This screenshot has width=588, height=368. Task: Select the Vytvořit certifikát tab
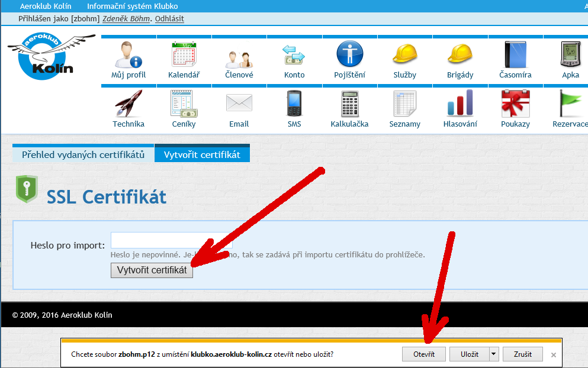202,154
